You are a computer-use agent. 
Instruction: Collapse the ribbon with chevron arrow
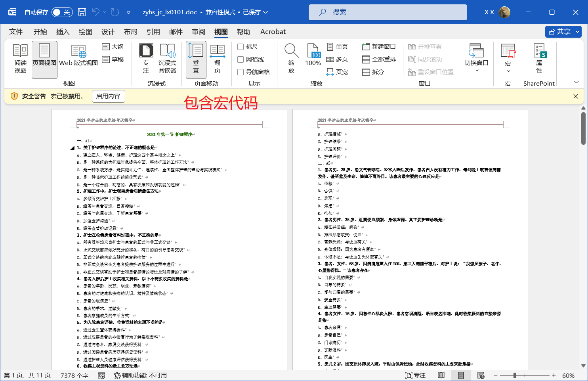point(577,82)
